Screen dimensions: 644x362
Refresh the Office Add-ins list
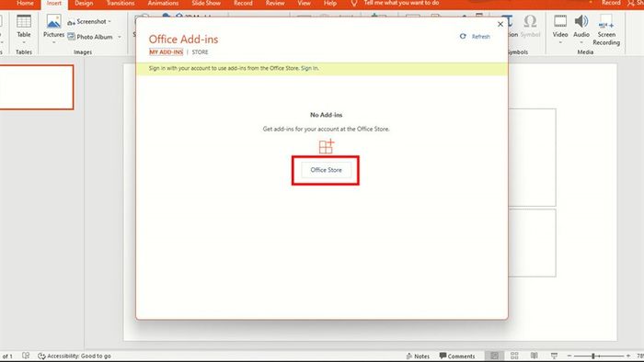tap(475, 37)
